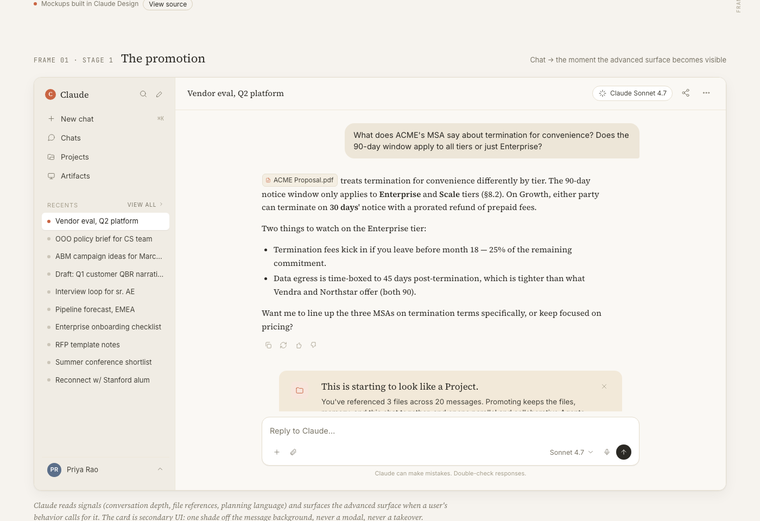
Task: Click View All recents link
Action: click(x=144, y=205)
